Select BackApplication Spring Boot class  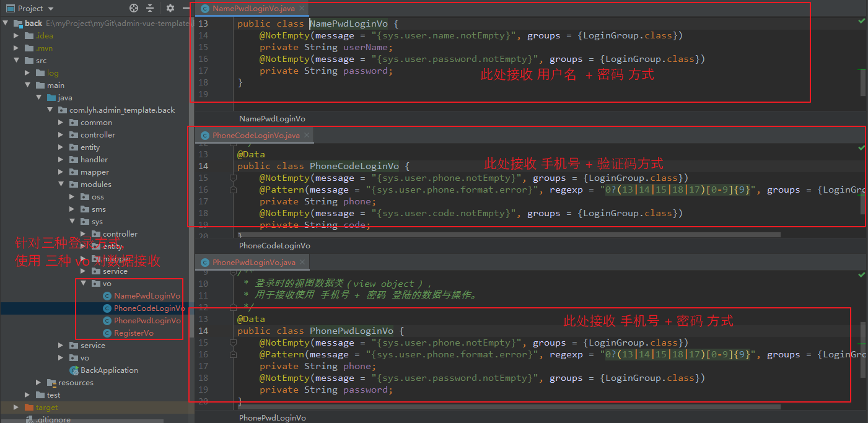pyautogui.click(x=109, y=370)
